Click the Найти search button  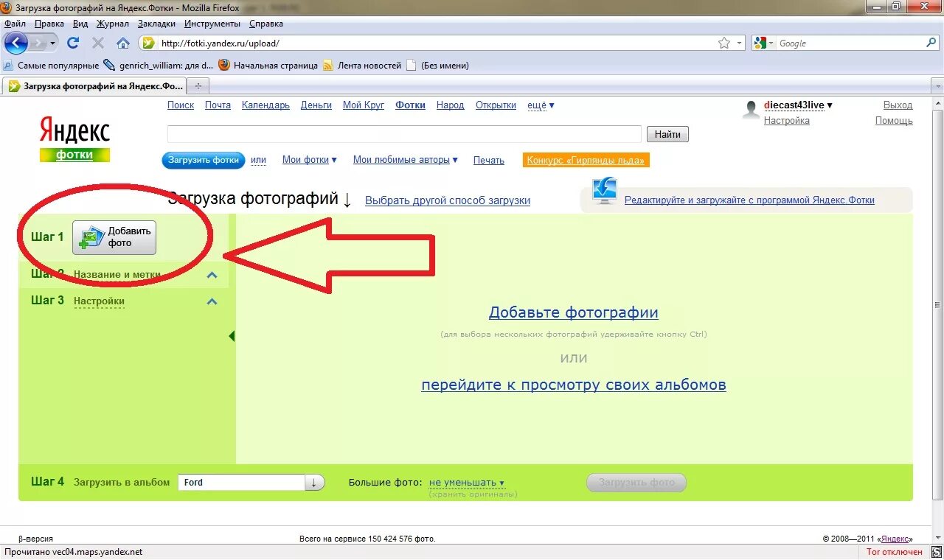667,134
